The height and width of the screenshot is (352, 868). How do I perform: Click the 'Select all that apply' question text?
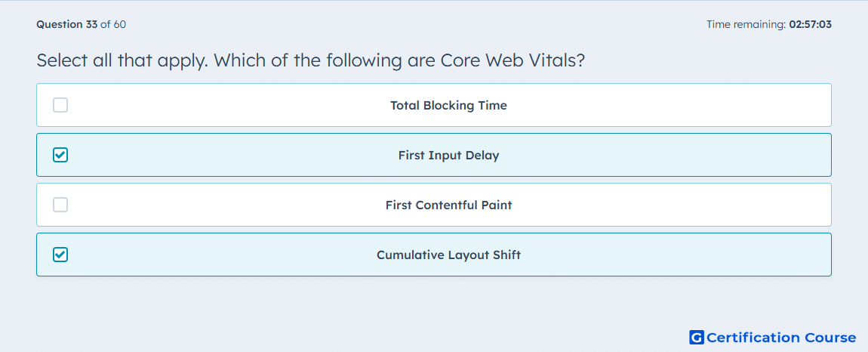pyautogui.click(x=122, y=60)
